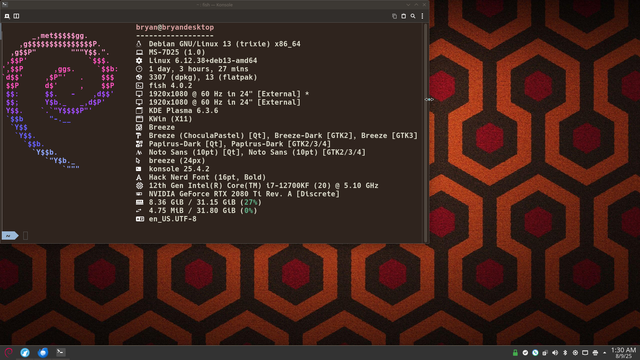Open Bluetooth settings in system tray

[x=565, y=353]
